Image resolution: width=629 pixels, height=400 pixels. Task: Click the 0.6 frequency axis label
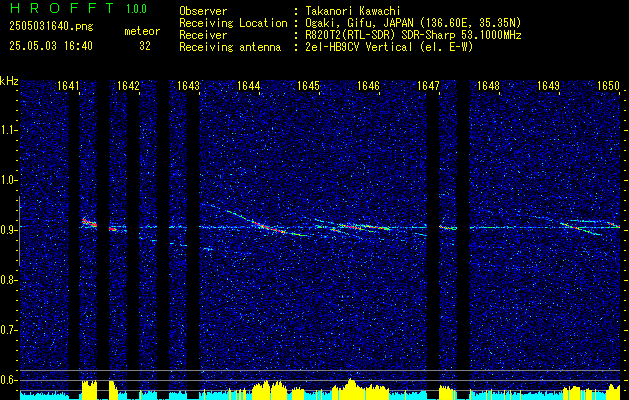[8, 380]
